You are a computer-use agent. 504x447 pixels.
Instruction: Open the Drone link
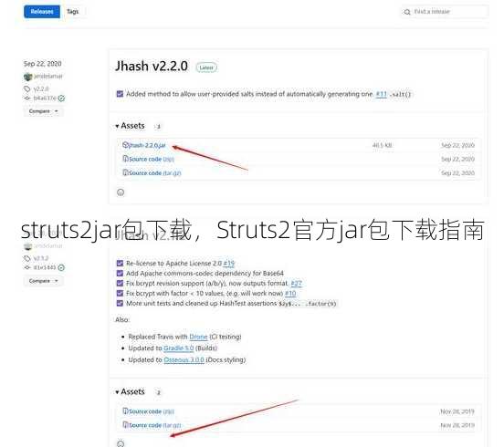[198, 337]
